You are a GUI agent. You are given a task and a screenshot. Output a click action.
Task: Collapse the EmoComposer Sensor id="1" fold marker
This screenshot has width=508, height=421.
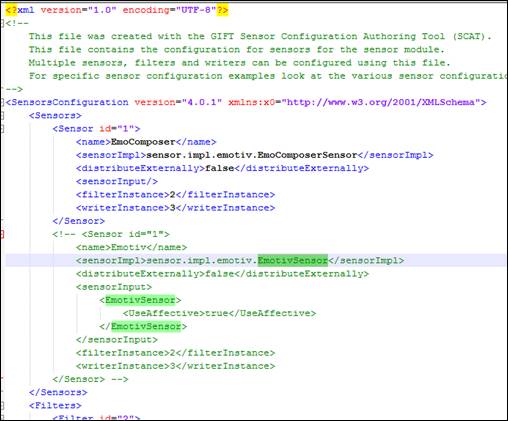pos(2,129)
